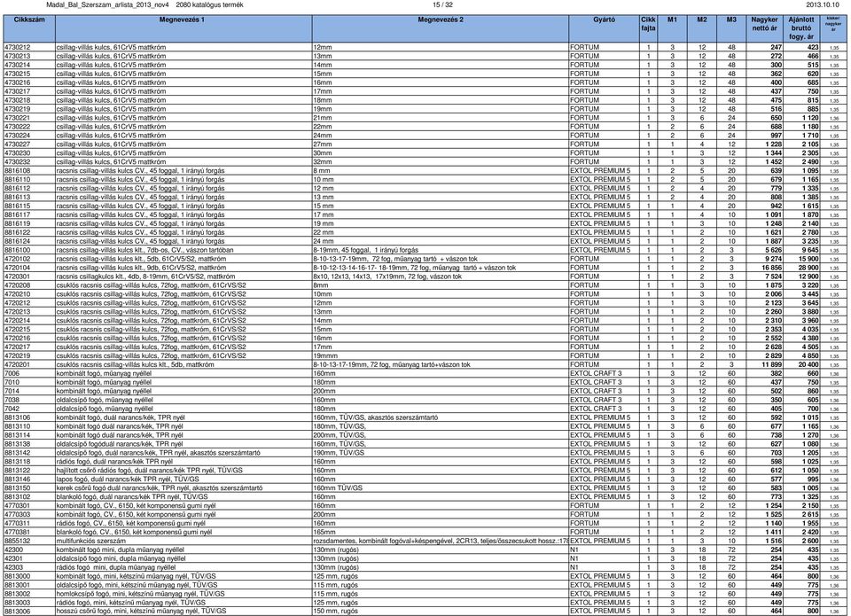Image resolution: width=851 pixels, height=616 pixels.
Task: Select item number 8813006
Action: click(18, 611)
